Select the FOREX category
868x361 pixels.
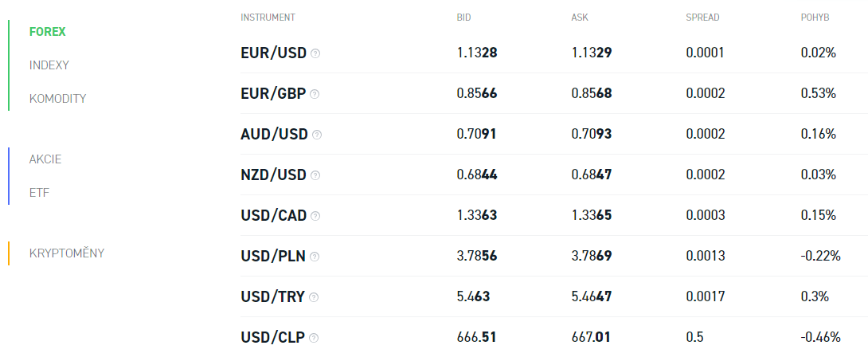(48, 32)
